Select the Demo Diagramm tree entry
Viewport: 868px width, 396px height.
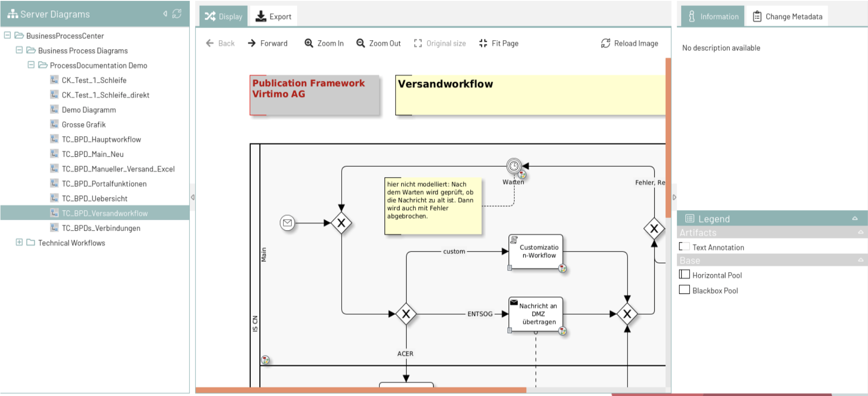pyautogui.click(x=89, y=110)
